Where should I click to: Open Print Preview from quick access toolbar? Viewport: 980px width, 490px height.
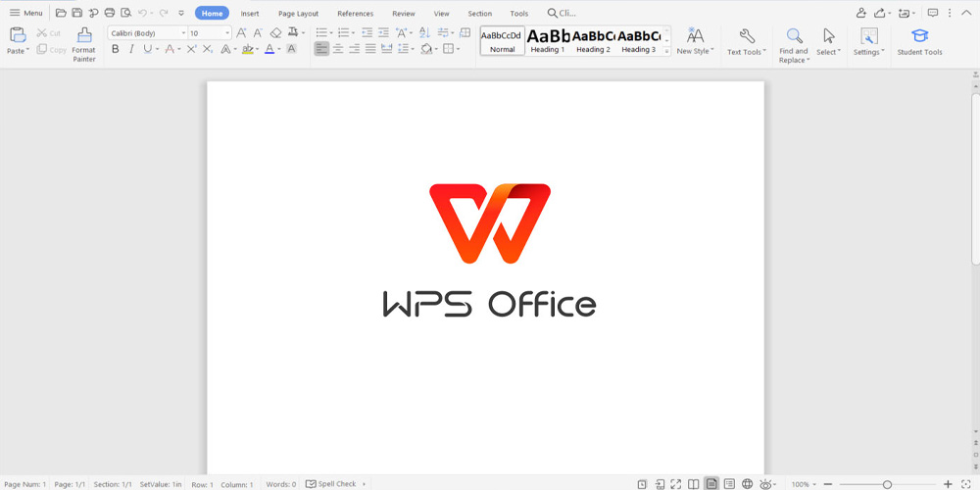[125, 13]
